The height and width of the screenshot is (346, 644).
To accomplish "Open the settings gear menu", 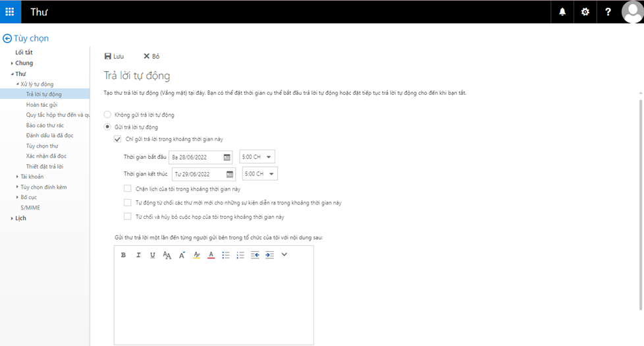I will click(585, 12).
